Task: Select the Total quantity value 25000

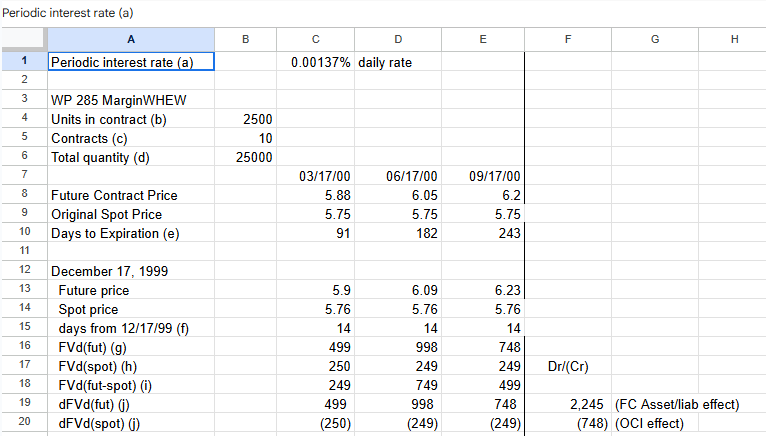Action: (245, 157)
